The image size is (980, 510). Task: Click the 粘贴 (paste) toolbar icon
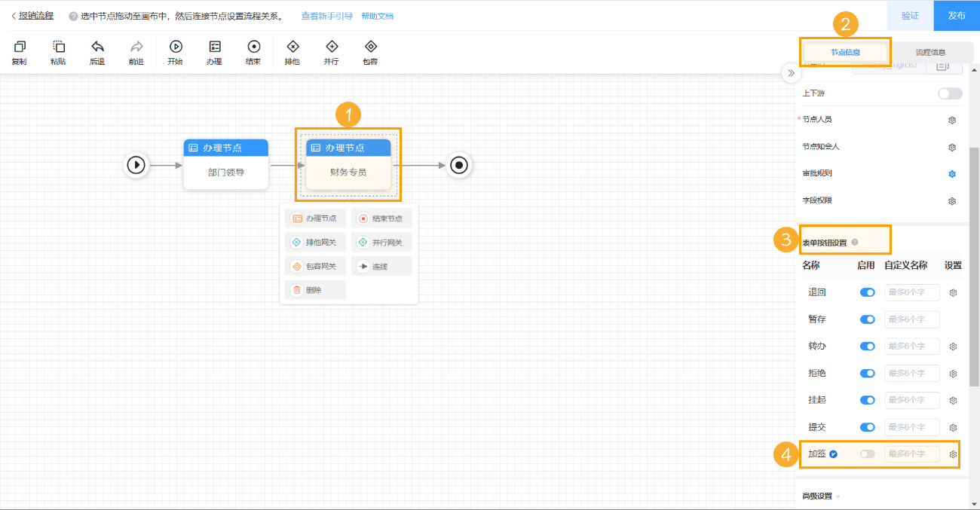coord(58,47)
